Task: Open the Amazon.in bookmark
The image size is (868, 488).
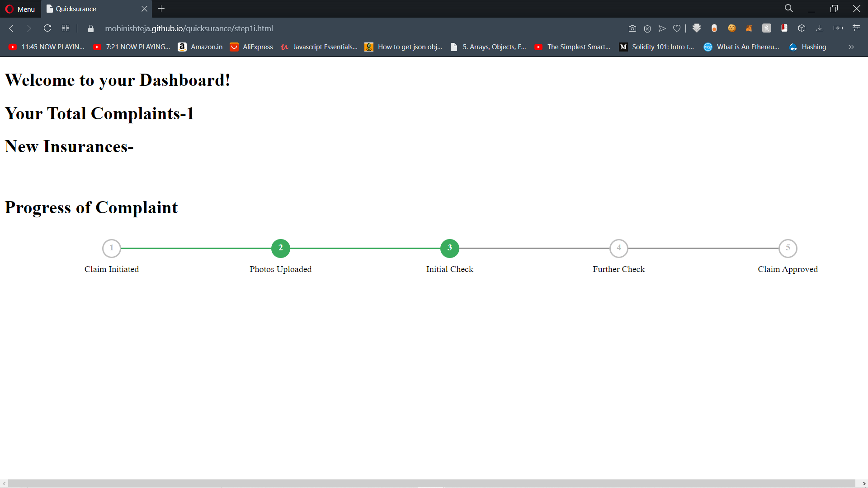Action: [200, 47]
